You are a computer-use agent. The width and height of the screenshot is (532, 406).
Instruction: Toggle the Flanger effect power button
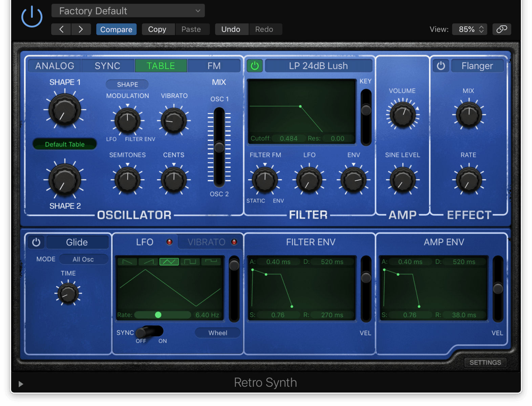(x=441, y=66)
